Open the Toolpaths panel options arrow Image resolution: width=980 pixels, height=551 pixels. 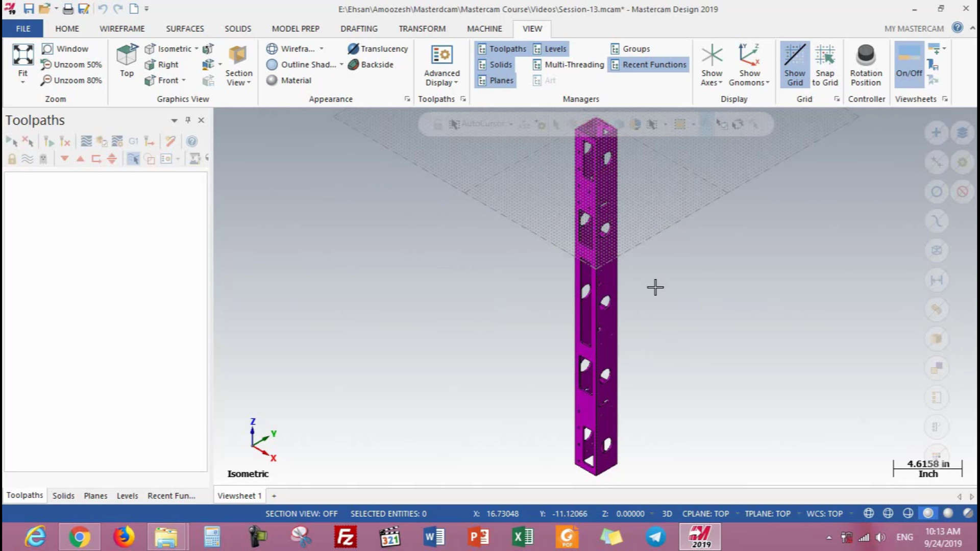(x=174, y=120)
